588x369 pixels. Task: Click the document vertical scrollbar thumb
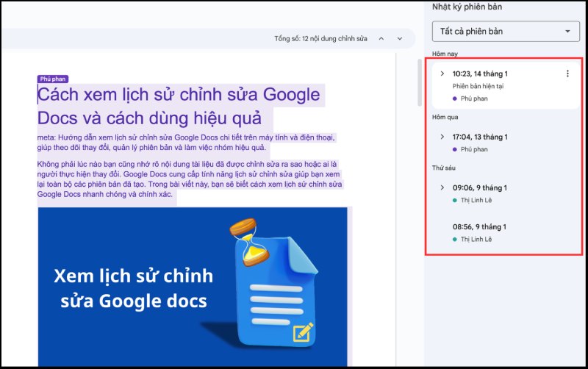[x=420, y=82]
